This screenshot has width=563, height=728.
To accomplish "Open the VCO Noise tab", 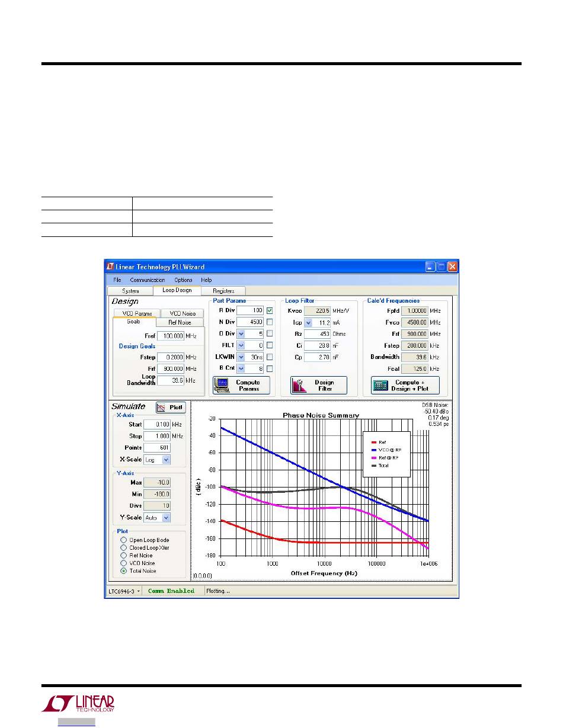I will point(183,314).
